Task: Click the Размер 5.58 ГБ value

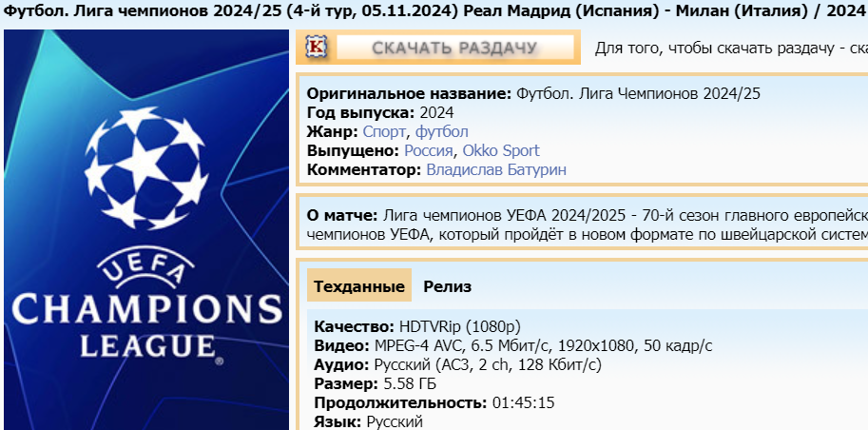Action: coord(408,383)
